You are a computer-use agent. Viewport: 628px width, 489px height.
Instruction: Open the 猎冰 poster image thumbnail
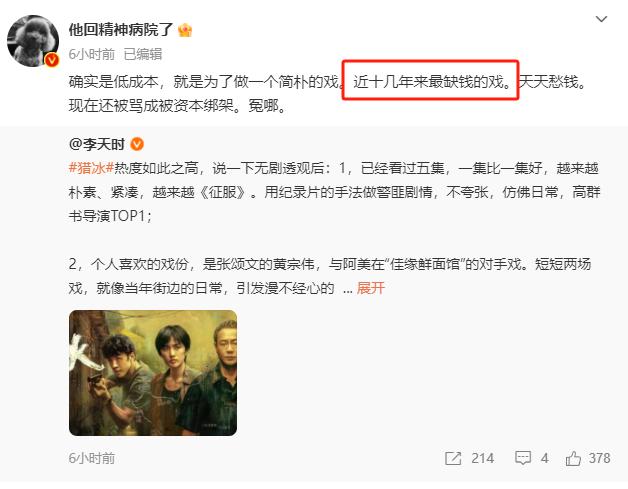tap(153, 373)
